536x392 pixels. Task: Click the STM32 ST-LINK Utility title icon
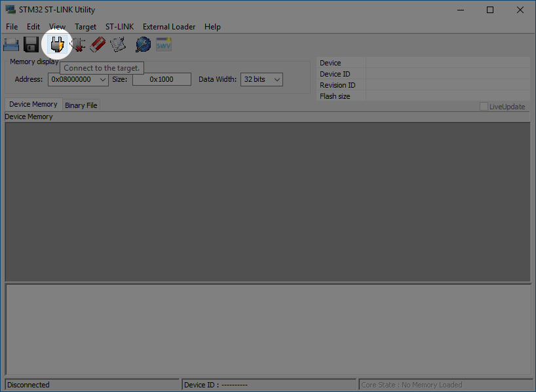tap(10, 10)
